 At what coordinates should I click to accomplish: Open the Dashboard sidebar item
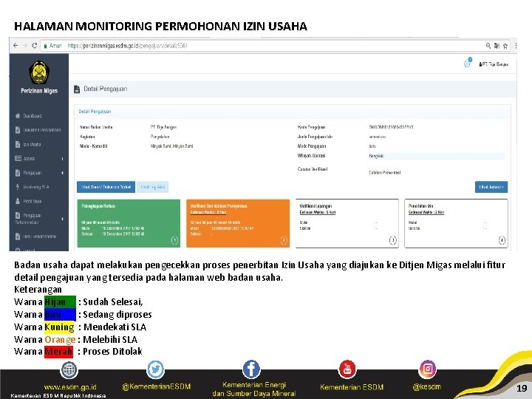(33, 116)
